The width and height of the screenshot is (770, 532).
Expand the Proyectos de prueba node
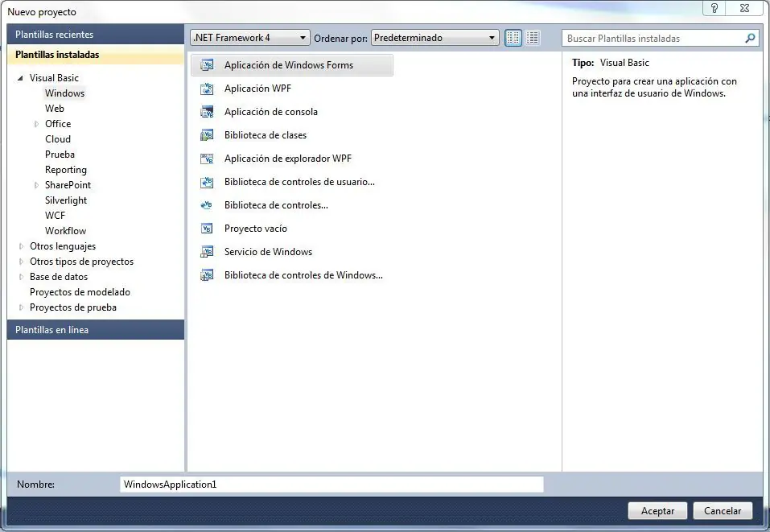click(21, 307)
